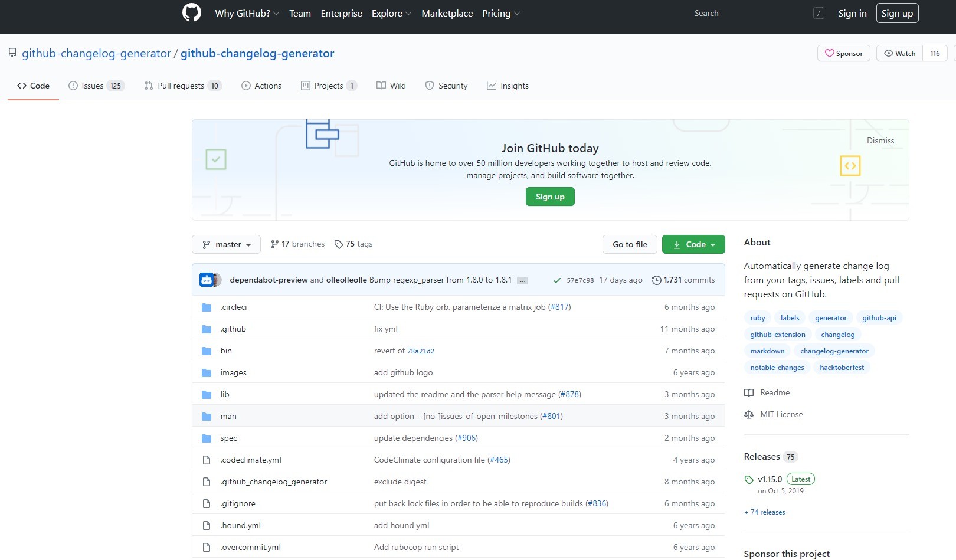Open the images folder icon

(x=207, y=373)
